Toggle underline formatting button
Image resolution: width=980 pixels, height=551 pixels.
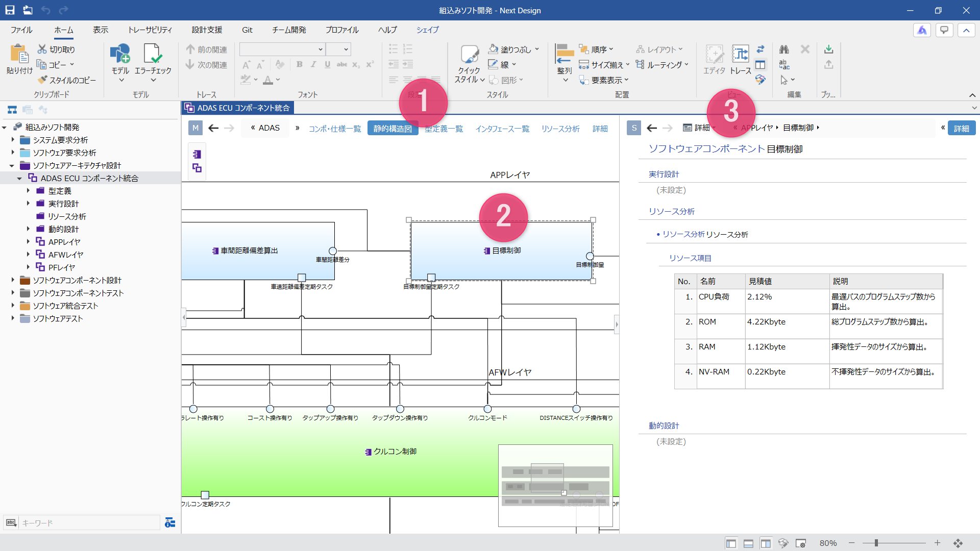click(327, 64)
